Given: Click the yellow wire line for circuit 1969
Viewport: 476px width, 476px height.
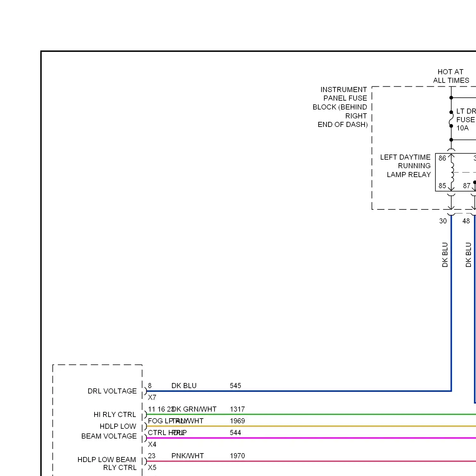Looking at the screenshot, I should click(311, 426).
